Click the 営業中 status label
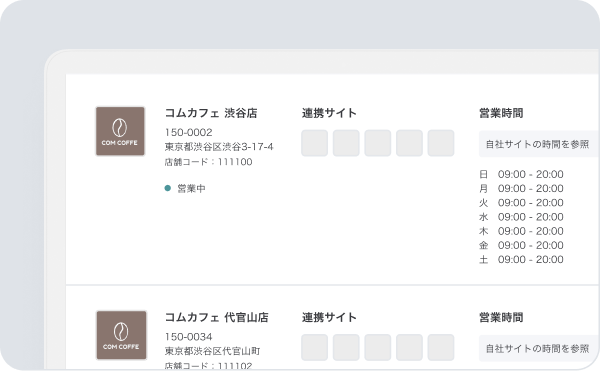This screenshot has height=371, width=600. pos(191,189)
